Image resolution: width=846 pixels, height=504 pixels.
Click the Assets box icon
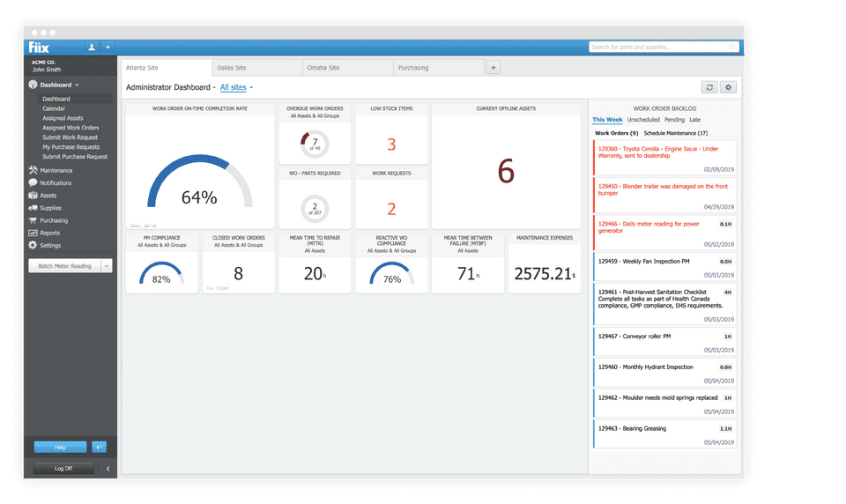point(33,196)
